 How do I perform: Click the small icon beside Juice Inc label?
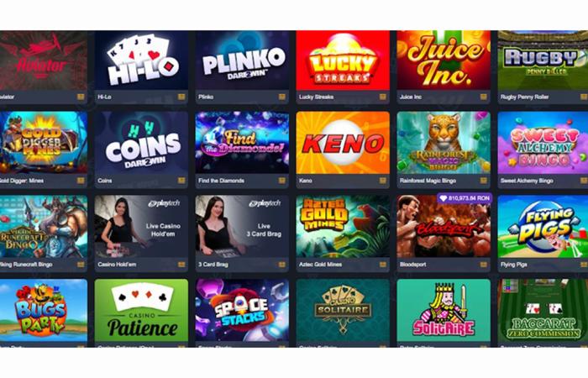(x=483, y=97)
